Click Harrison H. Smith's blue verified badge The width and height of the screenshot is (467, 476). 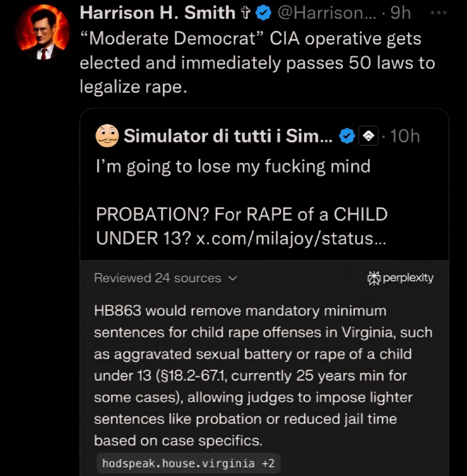pyautogui.click(x=263, y=13)
